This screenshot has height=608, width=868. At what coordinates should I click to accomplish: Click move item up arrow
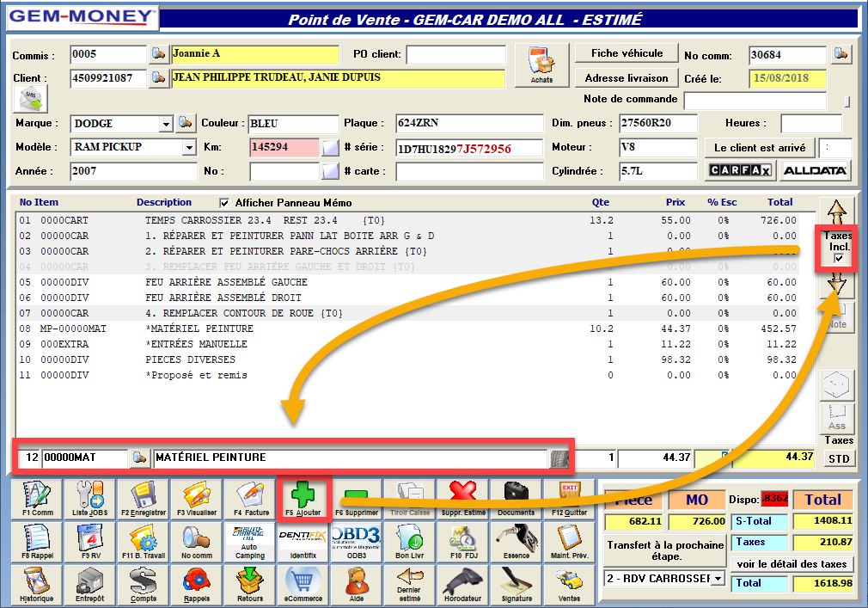point(836,212)
